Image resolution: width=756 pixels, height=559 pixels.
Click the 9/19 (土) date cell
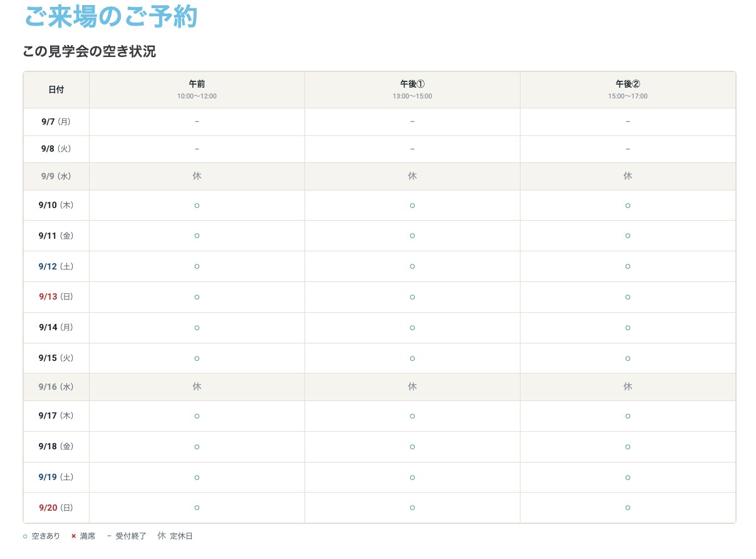point(56,478)
